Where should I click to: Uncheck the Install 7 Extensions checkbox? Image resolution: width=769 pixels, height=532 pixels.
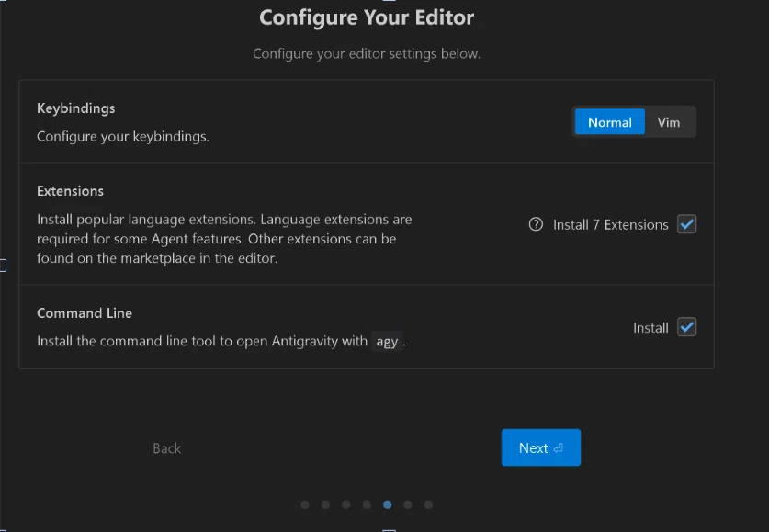pos(686,224)
